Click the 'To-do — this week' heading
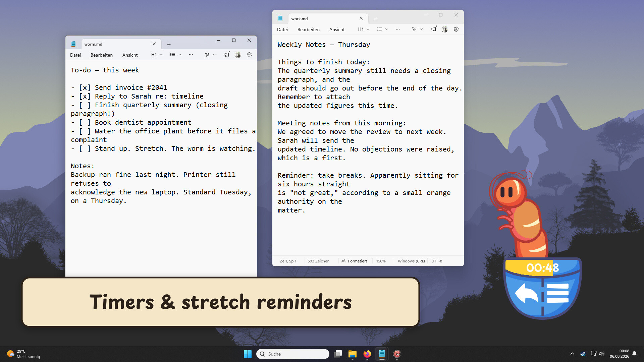This screenshot has height=362, width=644. (105, 70)
